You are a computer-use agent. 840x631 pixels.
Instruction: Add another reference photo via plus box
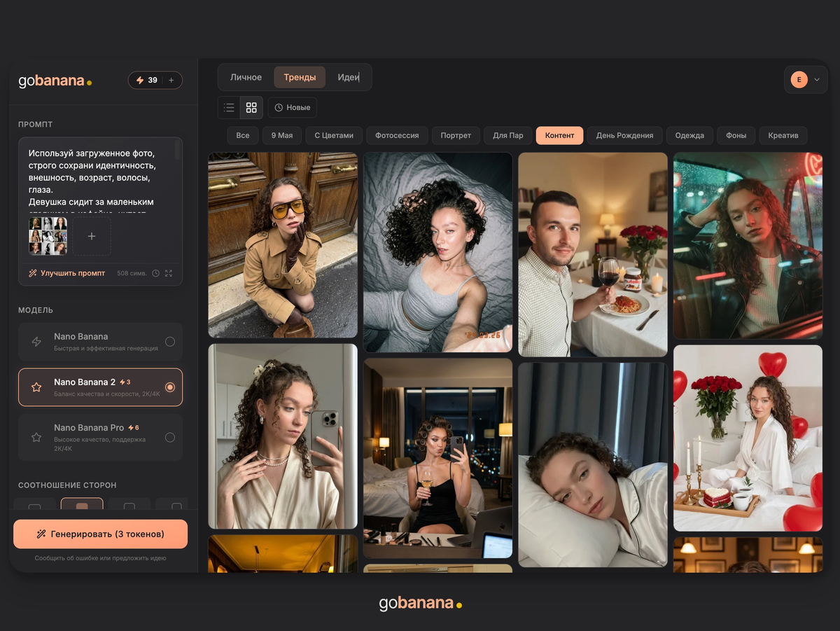pyautogui.click(x=92, y=236)
